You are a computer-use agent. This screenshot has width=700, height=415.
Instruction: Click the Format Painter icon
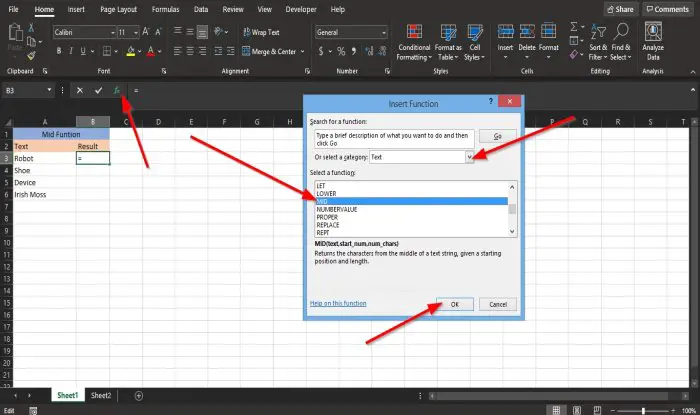31,56
